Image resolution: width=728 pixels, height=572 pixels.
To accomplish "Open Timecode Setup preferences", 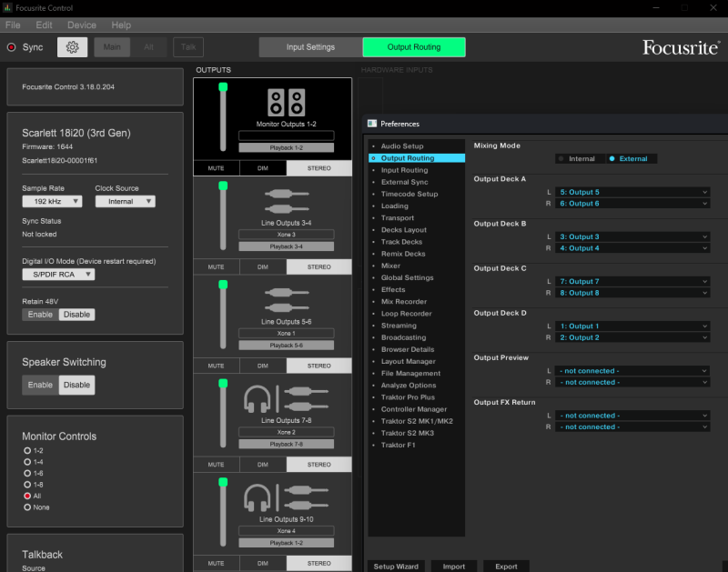I will coord(409,194).
